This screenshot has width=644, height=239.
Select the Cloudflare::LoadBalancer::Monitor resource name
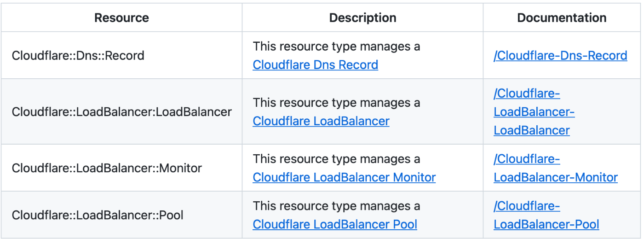pos(107,168)
